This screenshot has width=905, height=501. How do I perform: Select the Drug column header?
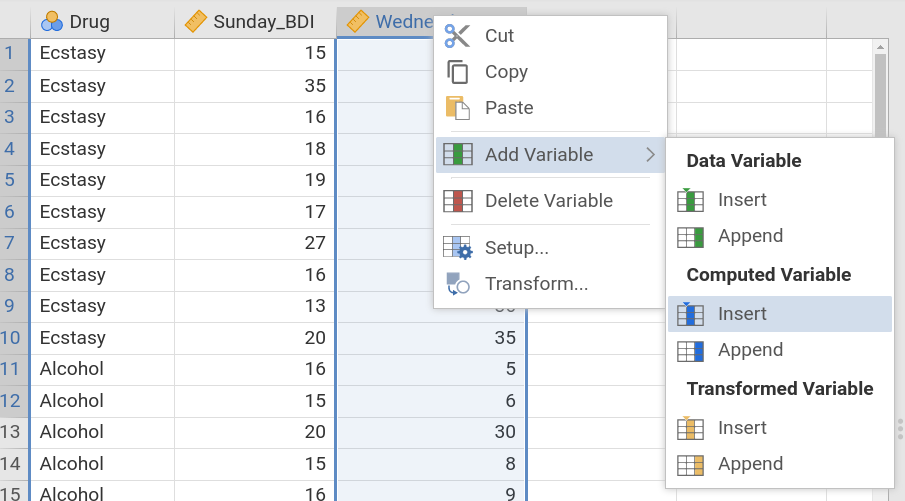click(102, 22)
